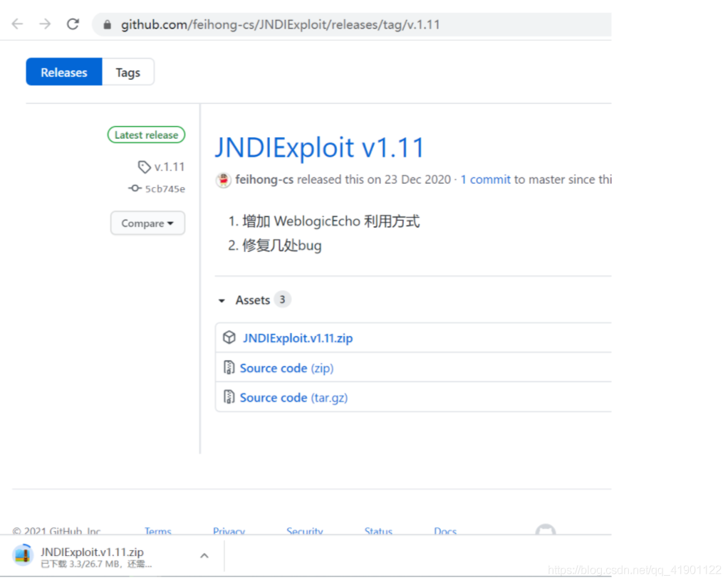Open footer Docs link
This screenshot has width=728, height=583.
coord(445,531)
